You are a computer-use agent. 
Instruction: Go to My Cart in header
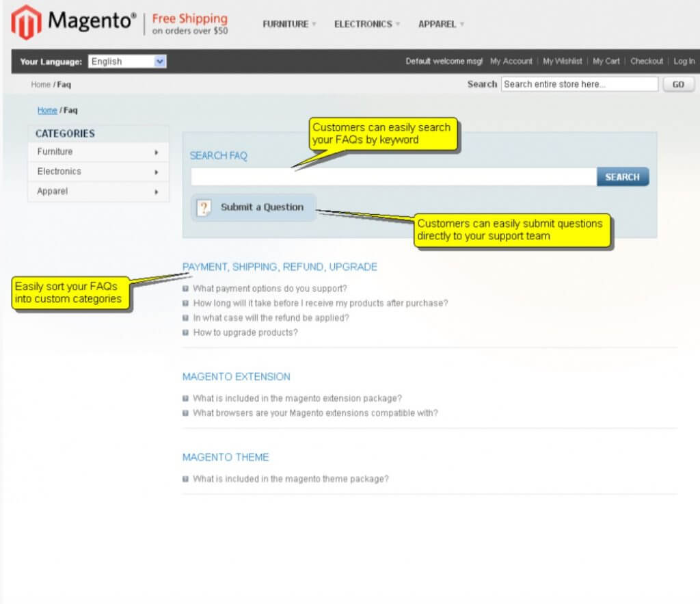(x=606, y=62)
